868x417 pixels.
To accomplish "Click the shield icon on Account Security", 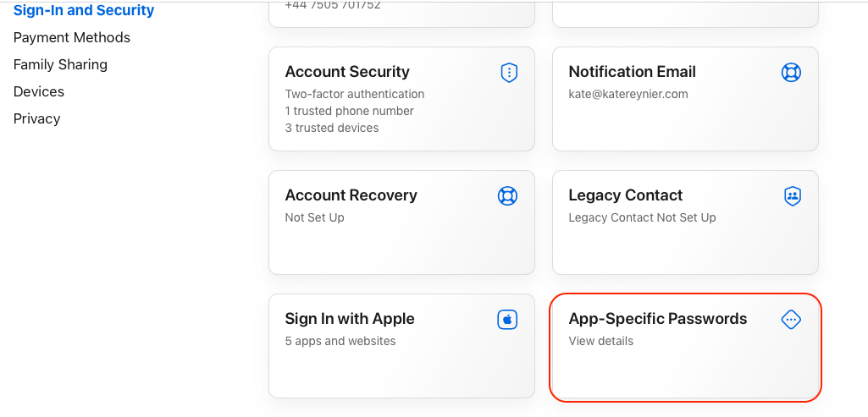I will pos(509,73).
